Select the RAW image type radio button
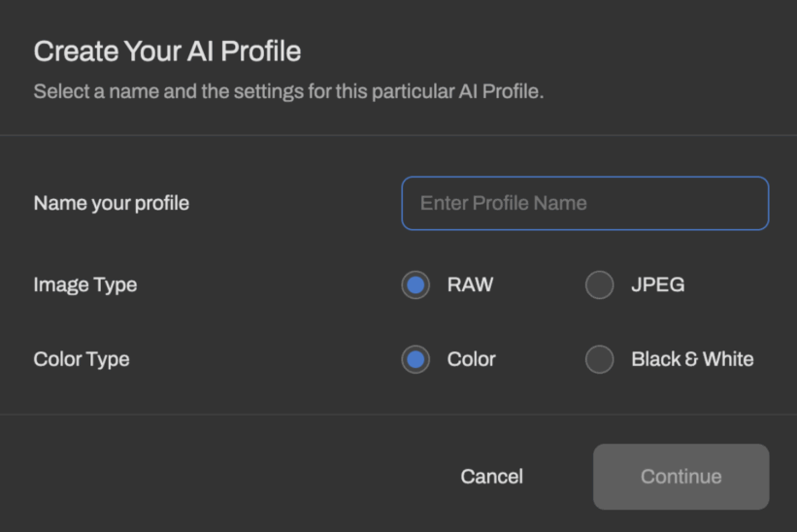This screenshot has height=532, width=797. [415, 284]
